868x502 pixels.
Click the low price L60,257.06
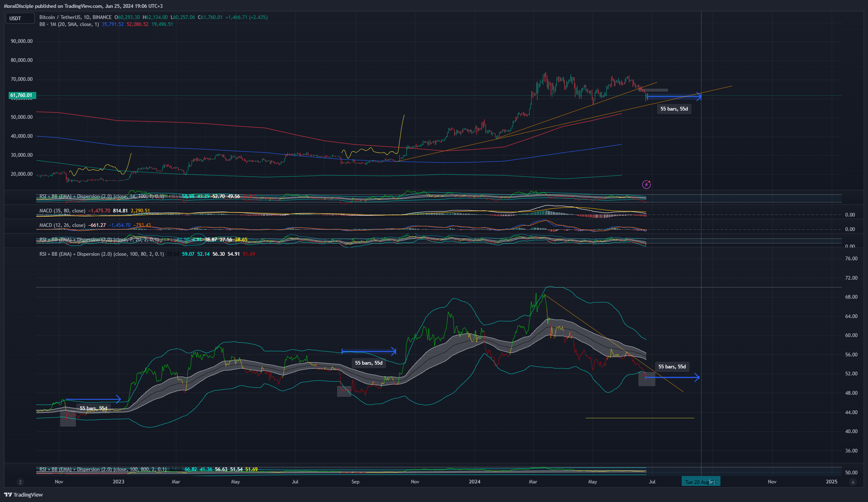[x=183, y=17]
